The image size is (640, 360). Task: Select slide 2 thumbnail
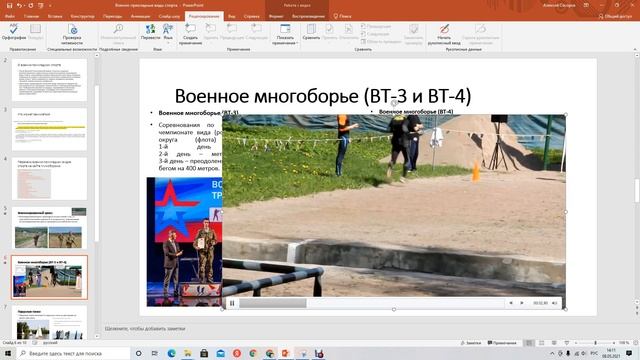pyautogui.click(x=49, y=80)
